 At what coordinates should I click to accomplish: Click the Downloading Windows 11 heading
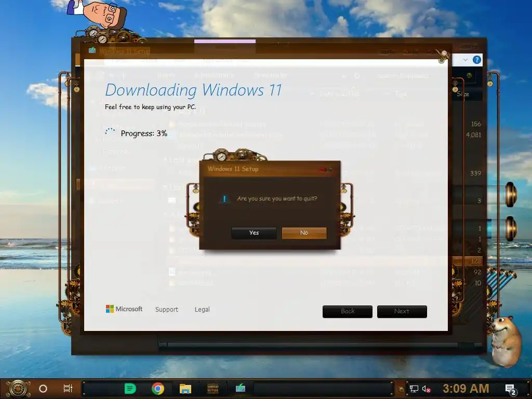coord(193,90)
